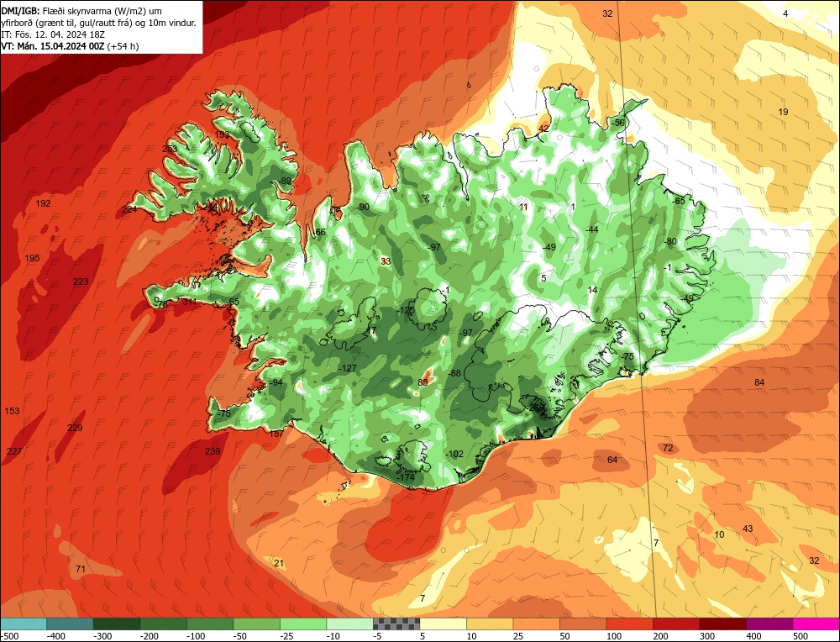Select the value -269 over the southeast glacier

535,408
